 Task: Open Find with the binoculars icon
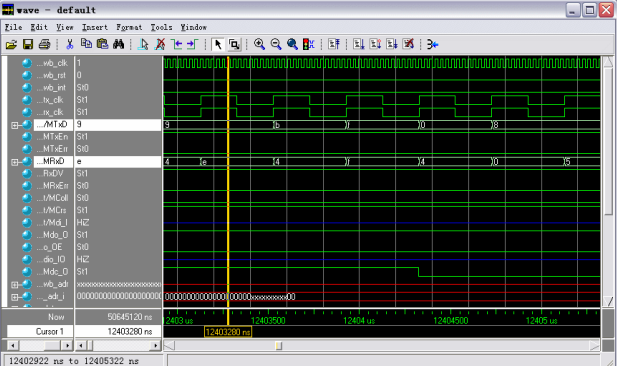pyautogui.click(x=118, y=44)
